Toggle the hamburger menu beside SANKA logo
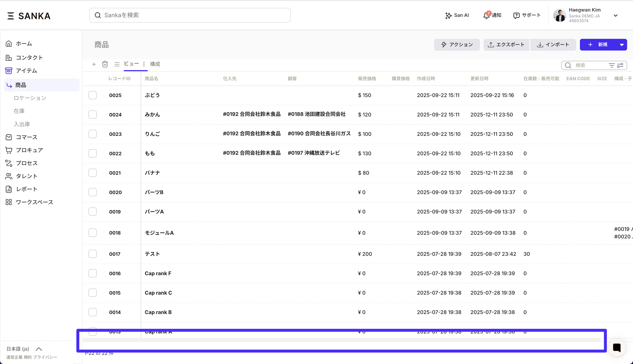 10,16
